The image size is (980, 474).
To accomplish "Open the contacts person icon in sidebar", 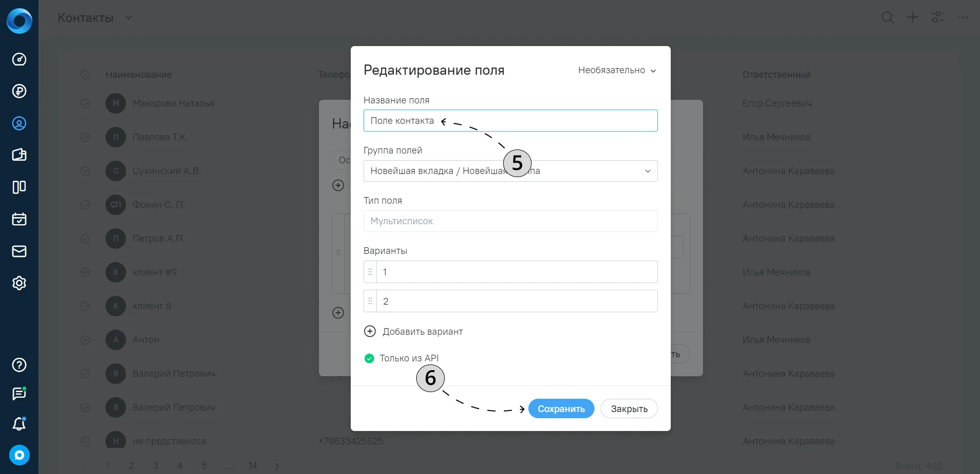I will tap(19, 123).
